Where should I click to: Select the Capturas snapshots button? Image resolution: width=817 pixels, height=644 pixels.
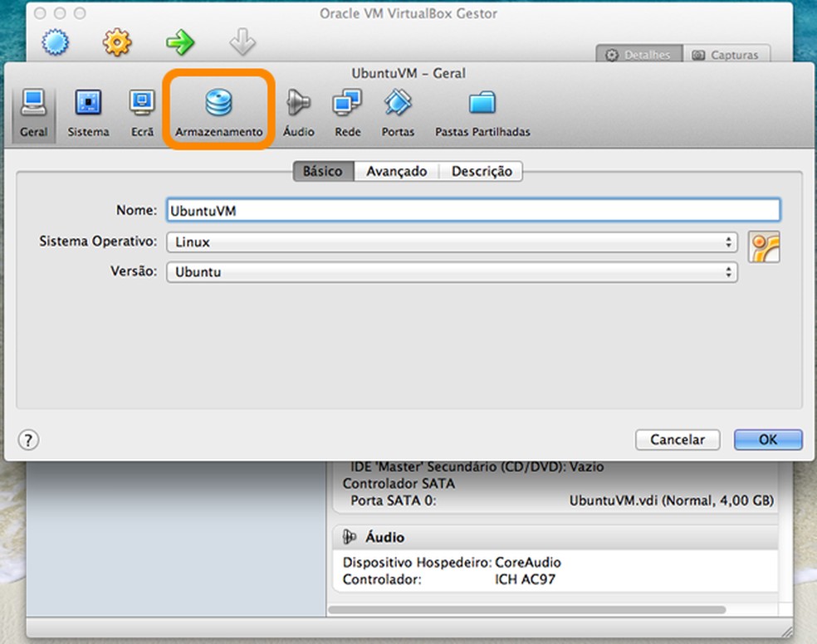point(726,54)
